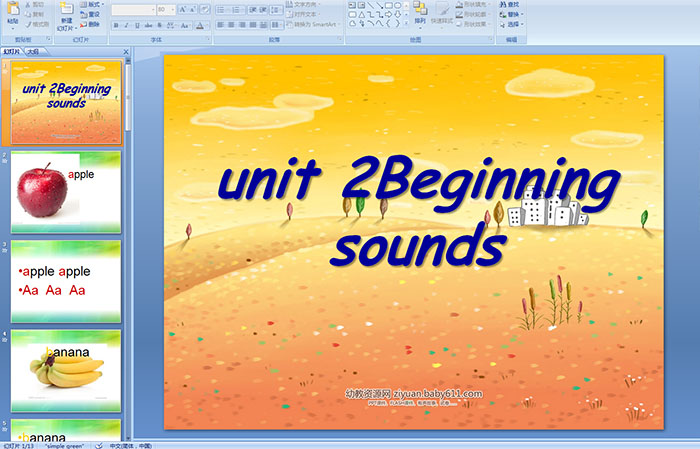Screen dimensions: 700x449
Task: Click the Shape Outline (形状轮廓) button
Action: tap(474, 14)
